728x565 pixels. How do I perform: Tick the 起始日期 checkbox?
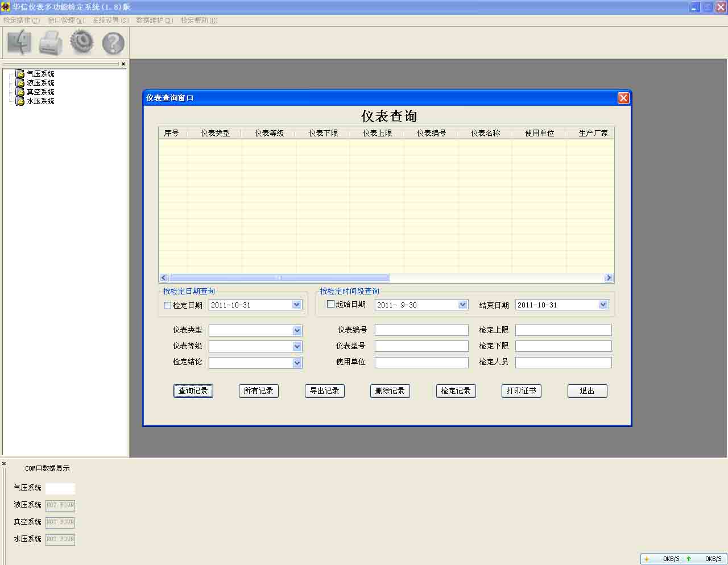pyautogui.click(x=331, y=304)
